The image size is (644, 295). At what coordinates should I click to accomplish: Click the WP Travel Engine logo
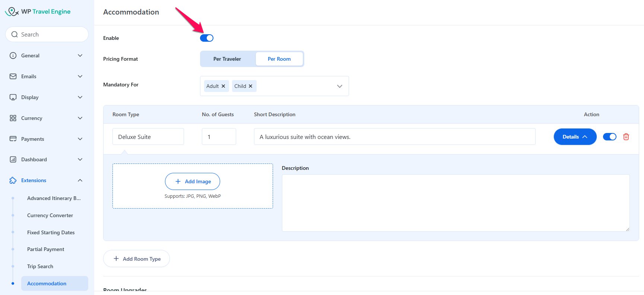(38, 12)
